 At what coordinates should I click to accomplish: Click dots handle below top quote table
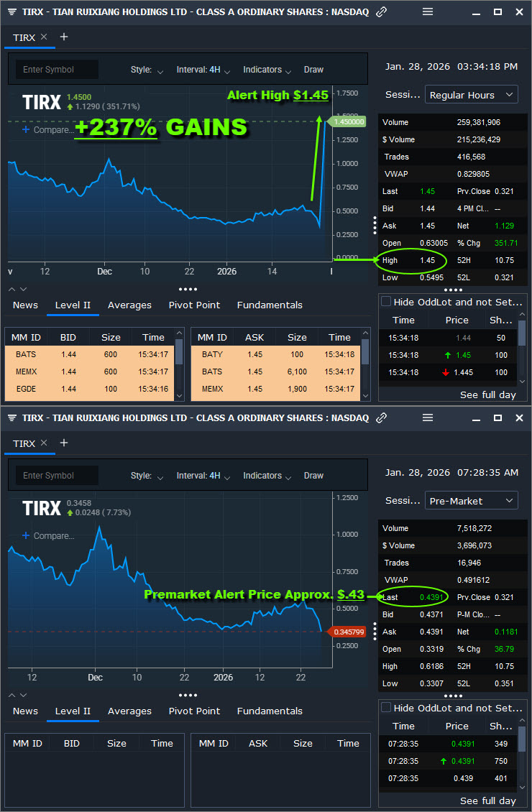pyautogui.click(x=453, y=290)
